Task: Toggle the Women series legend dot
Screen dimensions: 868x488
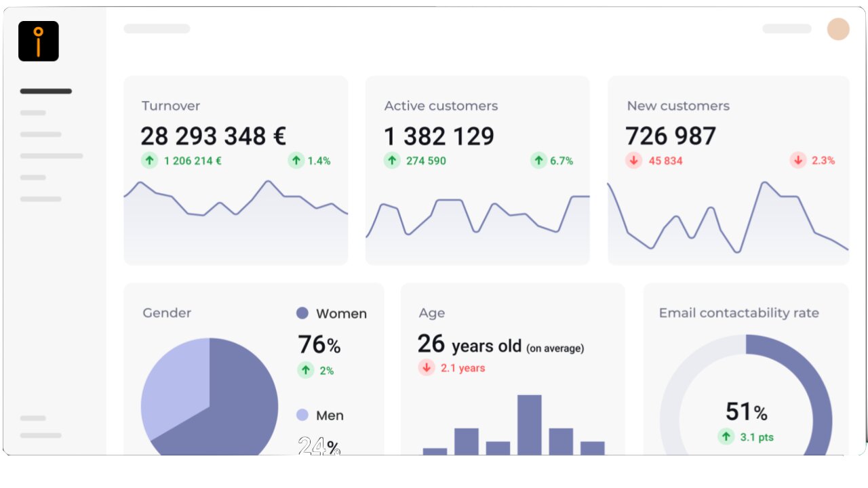Action: click(x=301, y=313)
